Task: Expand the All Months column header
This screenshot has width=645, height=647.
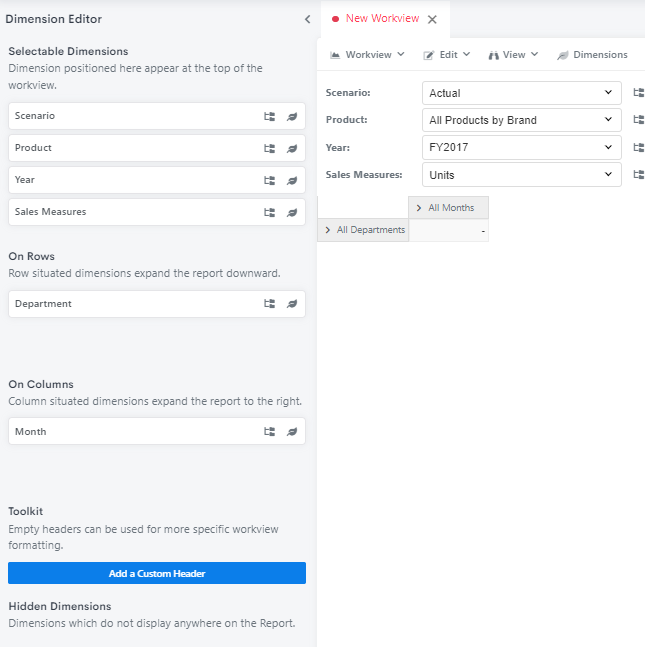Action: point(419,208)
